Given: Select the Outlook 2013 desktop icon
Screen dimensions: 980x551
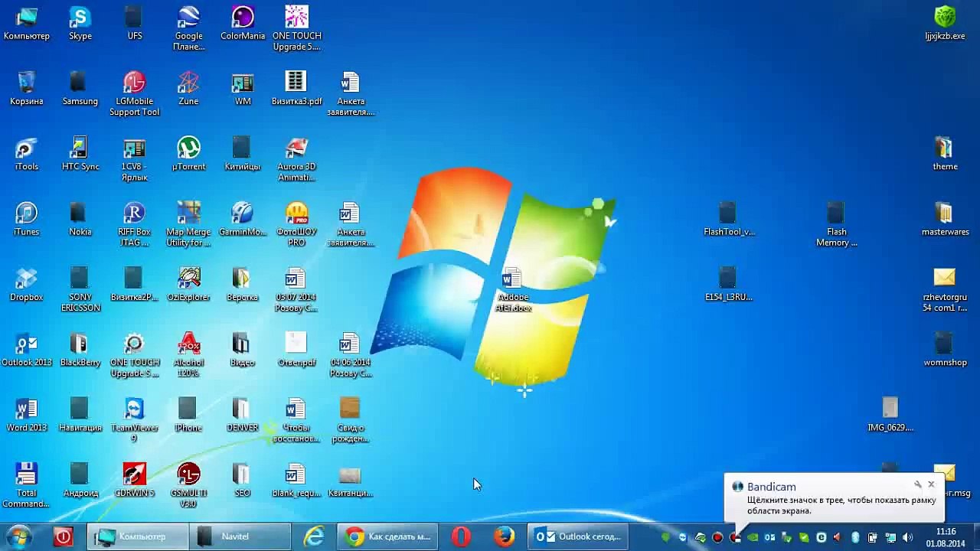Looking at the screenshot, I should pos(26,350).
